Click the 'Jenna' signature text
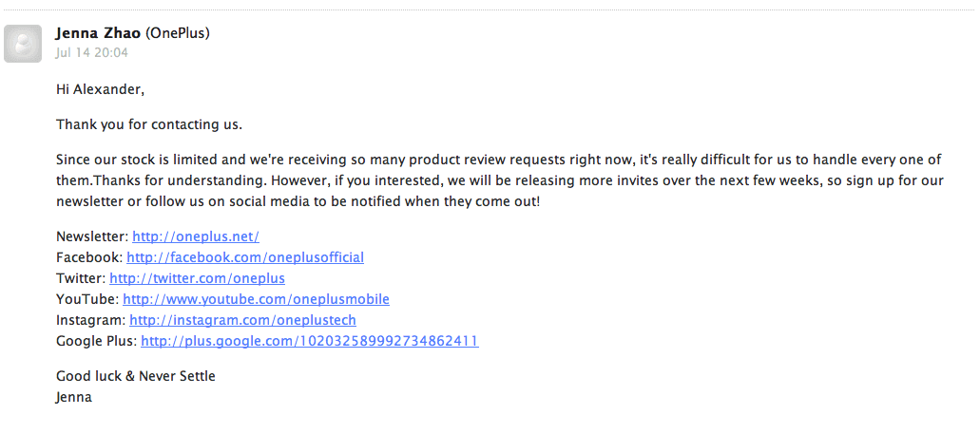 [x=74, y=397]
